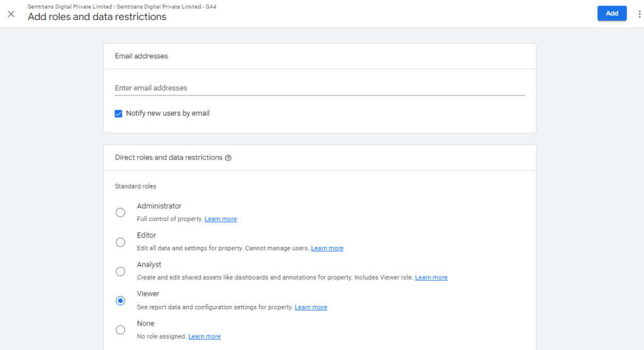Image resolution: width=644 pixels, height=350 pixels.
Task: Select the Editor role radio button
Action: (x=120, y=242)
